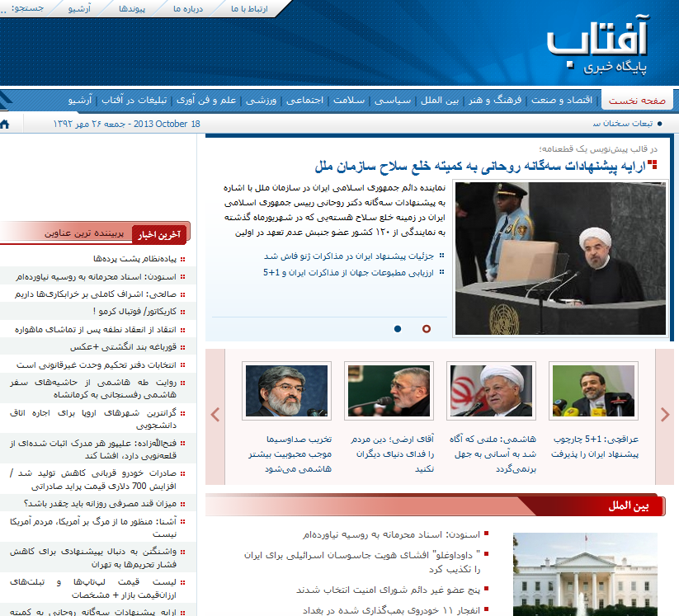Open آرشیو in the blue navigation bar
The image size is (679, 616).
click(80, 100)
